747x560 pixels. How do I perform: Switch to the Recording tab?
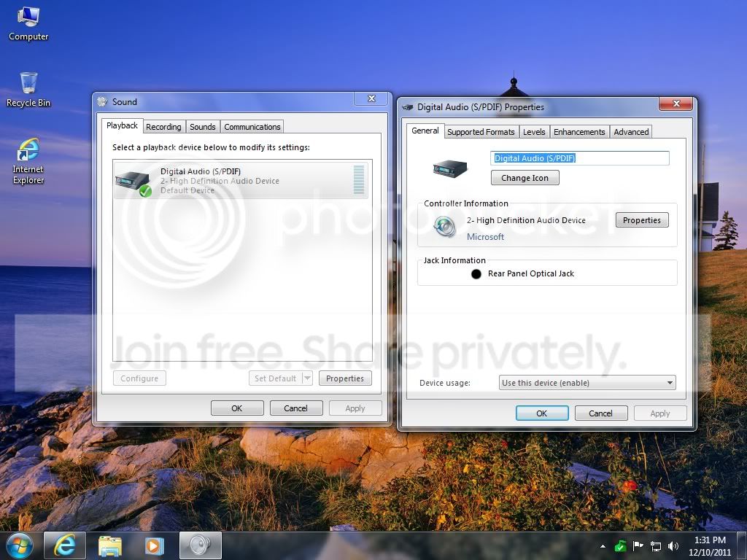click(163, 127)
